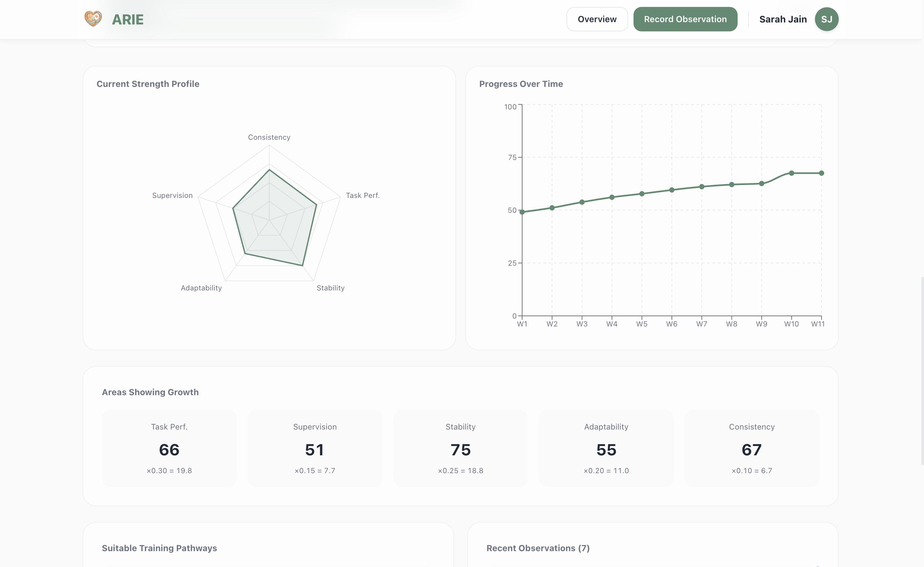Image resolution: width=924 pixels, height=567 pixels.
Task: Click the Stability label on radar chart
Action: click(330, 288)
